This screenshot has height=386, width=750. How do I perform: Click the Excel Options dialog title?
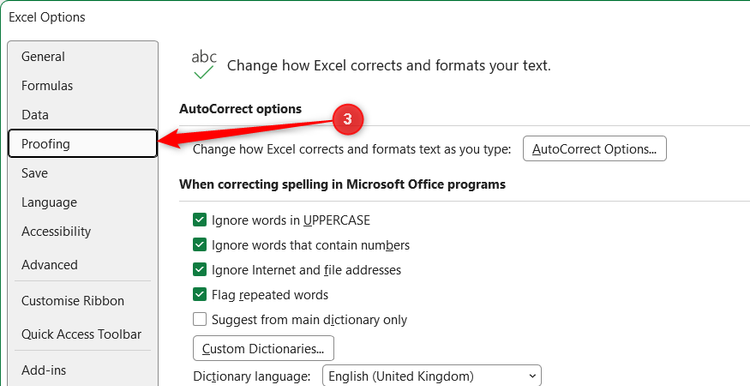[47, 17]
